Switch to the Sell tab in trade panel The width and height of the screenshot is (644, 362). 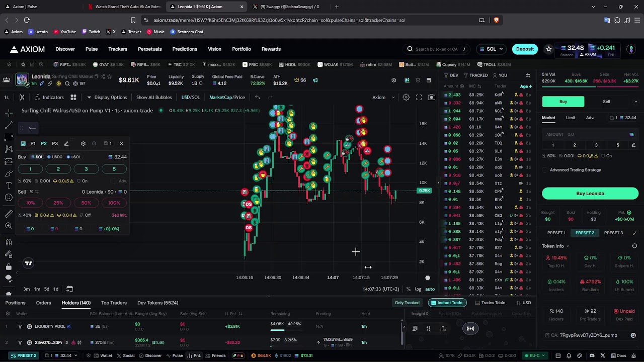point(606,102)
